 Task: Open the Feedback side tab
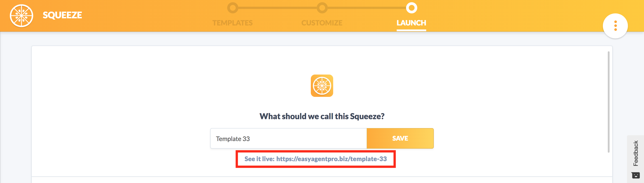tap(636, 153)
